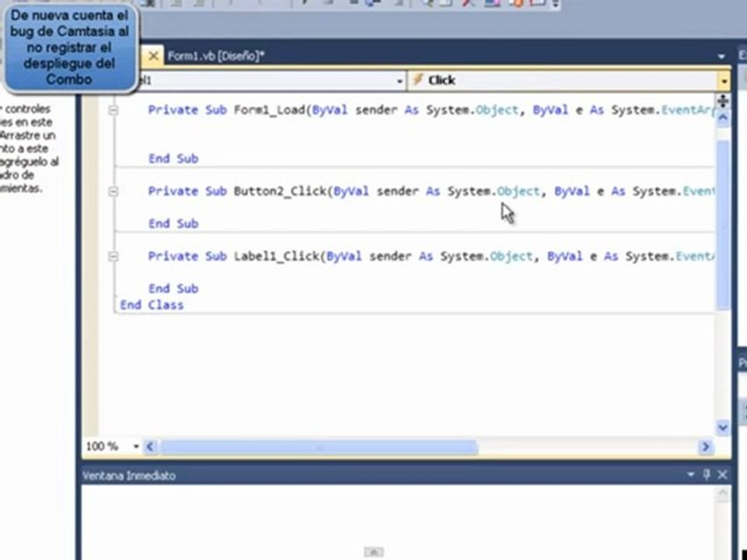
Task: Click the Button2_Click procedure name
Action: pos(279,191)
